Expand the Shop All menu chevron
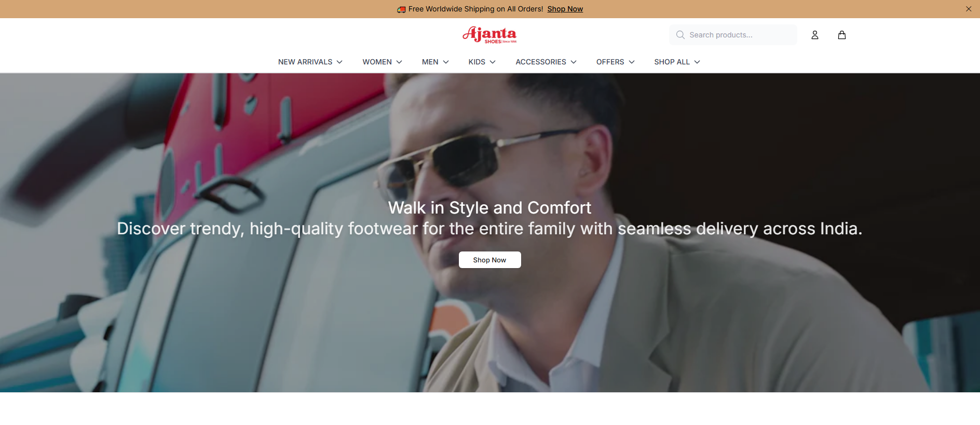The height and width of the screenshot is (425, 980). click(x=697, y=62)
